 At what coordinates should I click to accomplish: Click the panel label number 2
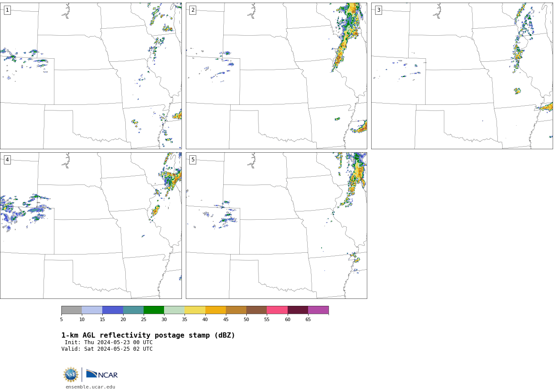(x=193, y=10)
